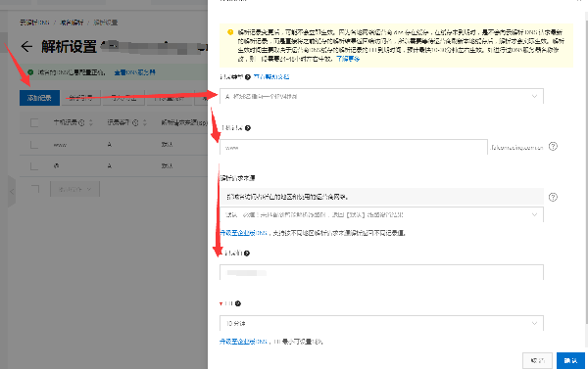Screen dimensions: 588x369
Task: Click the 升级至企业版DNS link under TTL
Action: [243, 342]
